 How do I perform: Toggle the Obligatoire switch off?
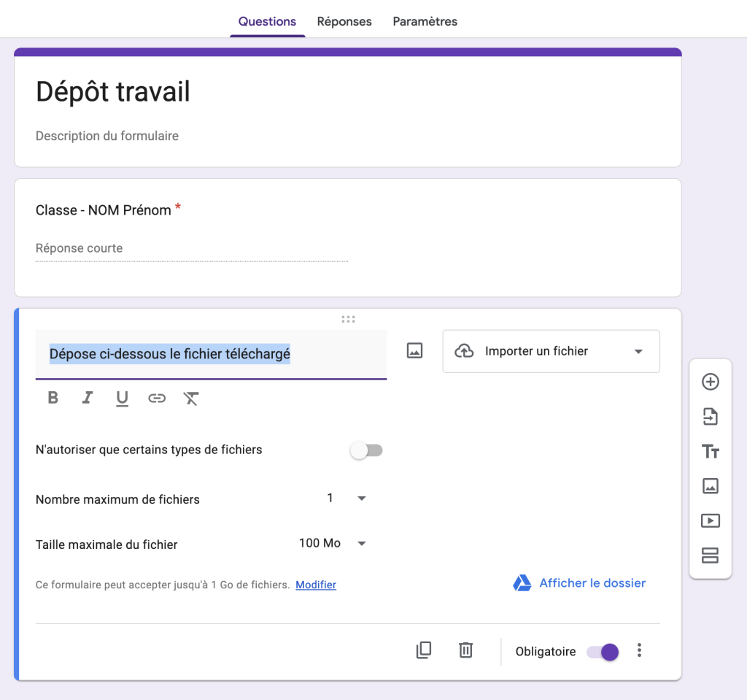click(x=603, y=652)
